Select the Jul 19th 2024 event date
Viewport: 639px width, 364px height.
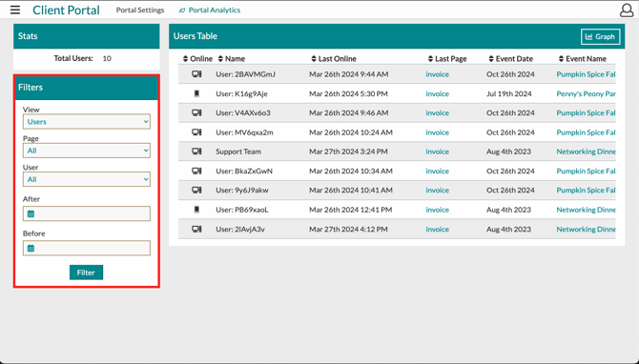(x=509, y=93)
